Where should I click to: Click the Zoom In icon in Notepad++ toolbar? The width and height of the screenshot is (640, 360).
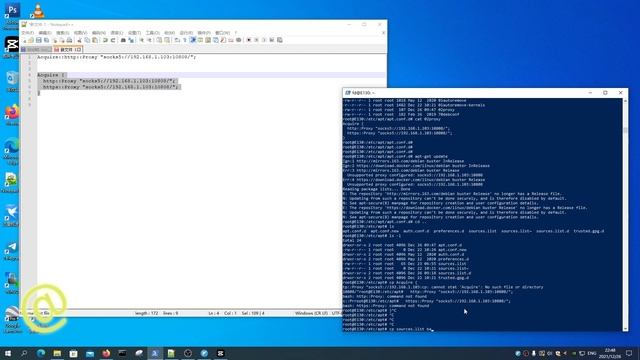pos(142,40)
